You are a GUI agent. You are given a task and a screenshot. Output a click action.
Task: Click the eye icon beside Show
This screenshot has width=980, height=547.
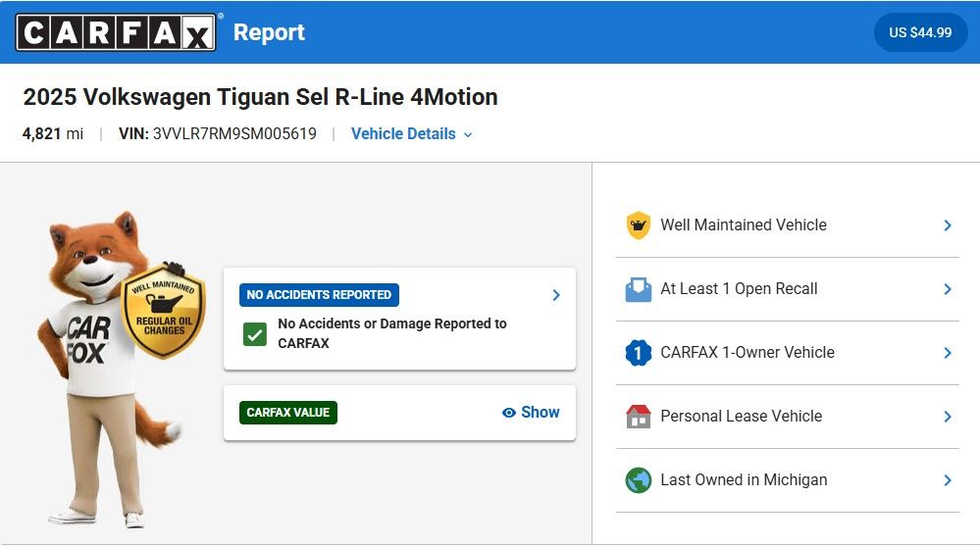pyautogui.click(x=509, y=413)
